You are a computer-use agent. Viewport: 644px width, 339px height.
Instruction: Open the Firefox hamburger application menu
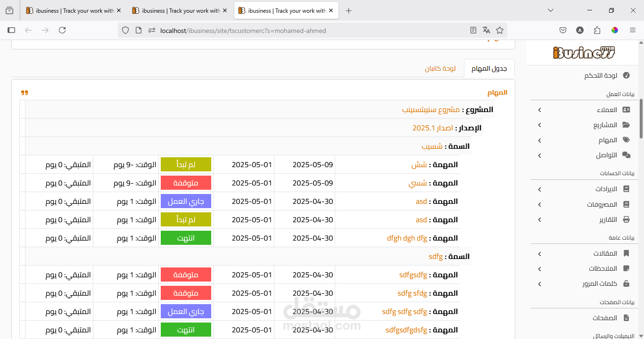point(633,30)
